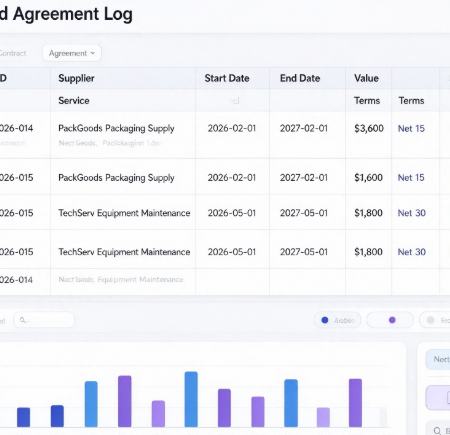Open Net 15 terms in the $3,600 row
Viewport: 450px width, 435px height.
coord(411,129)
